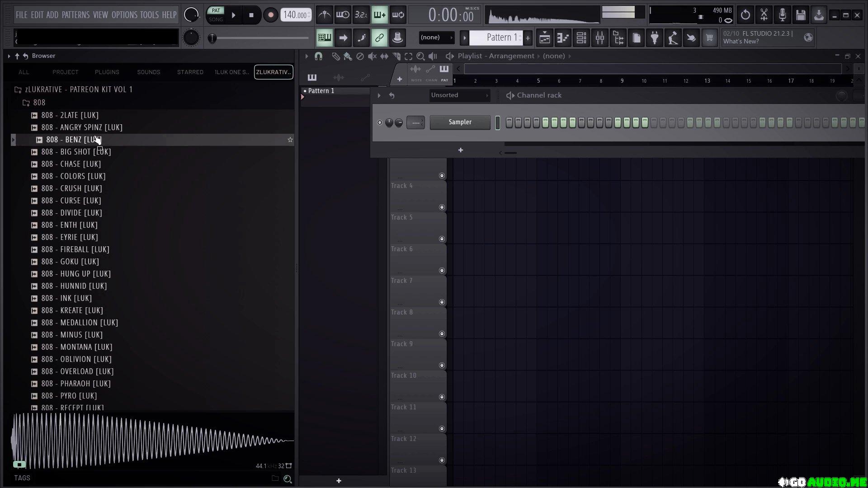Toggle the link icon in toolbar
Image resolution: width=868 pixels, height=488 pixels.
point(379,38)
